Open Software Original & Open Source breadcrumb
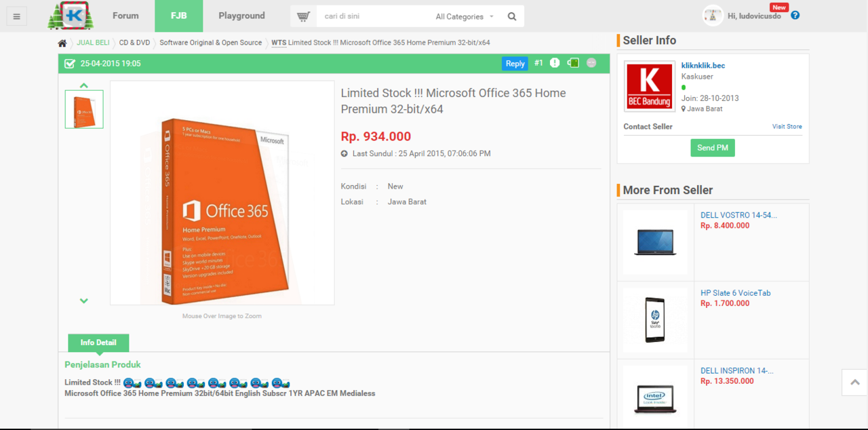 (x=211, y=43)
